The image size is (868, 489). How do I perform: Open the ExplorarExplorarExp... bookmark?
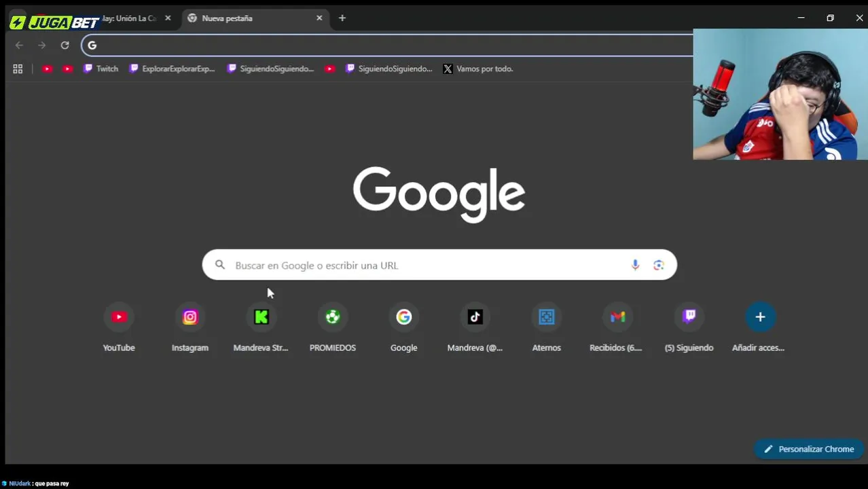pyautogui.click(x=172, y=69)
